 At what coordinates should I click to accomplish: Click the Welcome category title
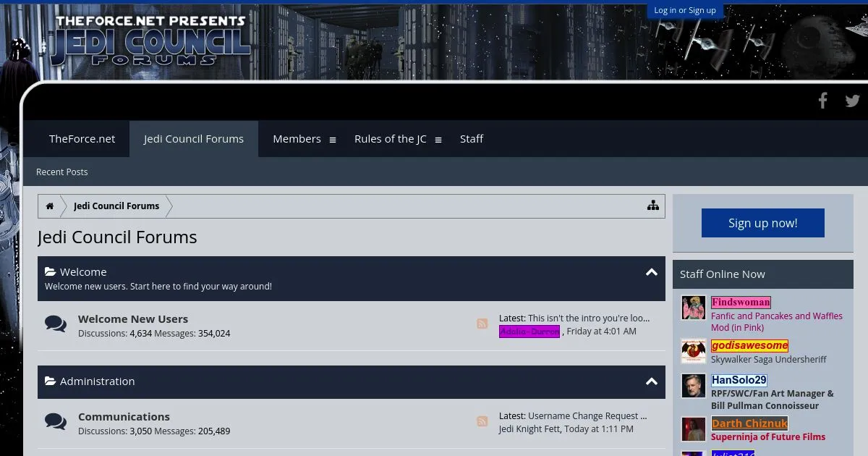(x=83, y=272)
